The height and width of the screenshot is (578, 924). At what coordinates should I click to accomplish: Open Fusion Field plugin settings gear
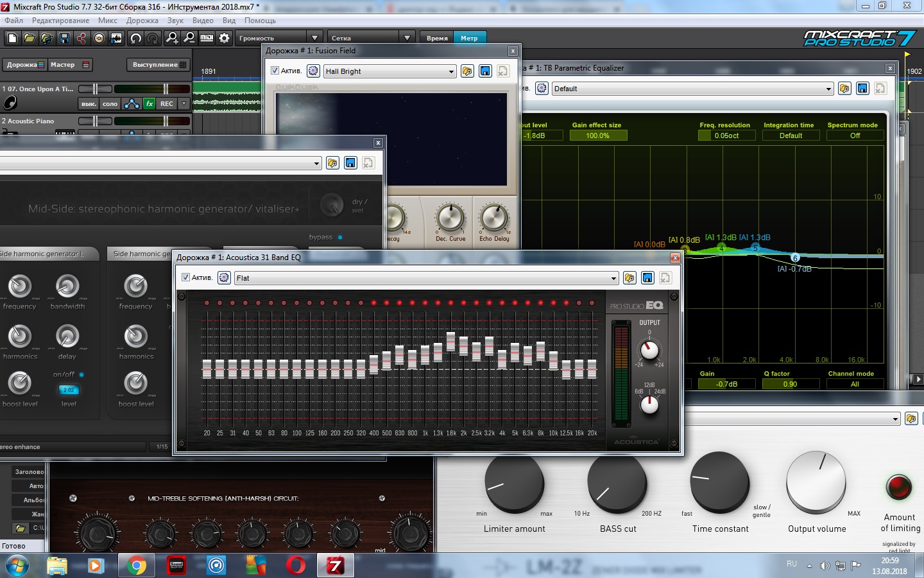tap(313, 71)
